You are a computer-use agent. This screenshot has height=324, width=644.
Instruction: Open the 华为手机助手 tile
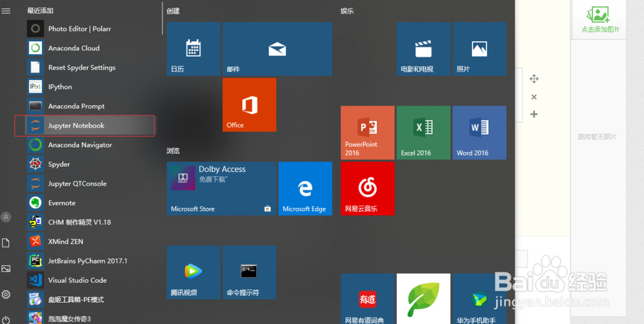479,298
